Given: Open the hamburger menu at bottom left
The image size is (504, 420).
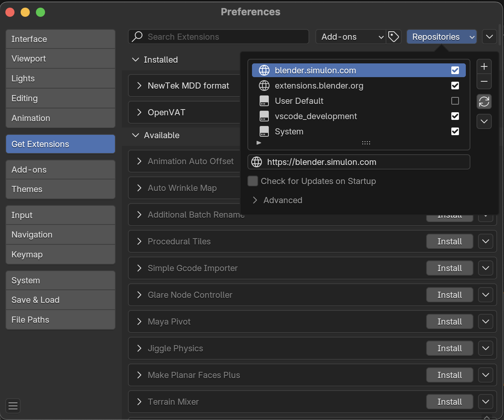Looking at the screenshot, I should pyautogui.click(x=13, y=405).
